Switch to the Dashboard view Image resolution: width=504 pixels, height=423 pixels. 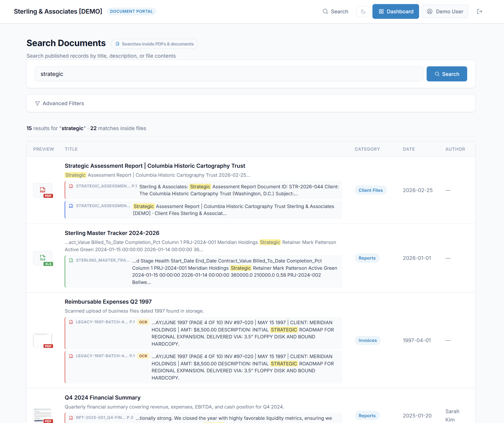click(396, 11)
